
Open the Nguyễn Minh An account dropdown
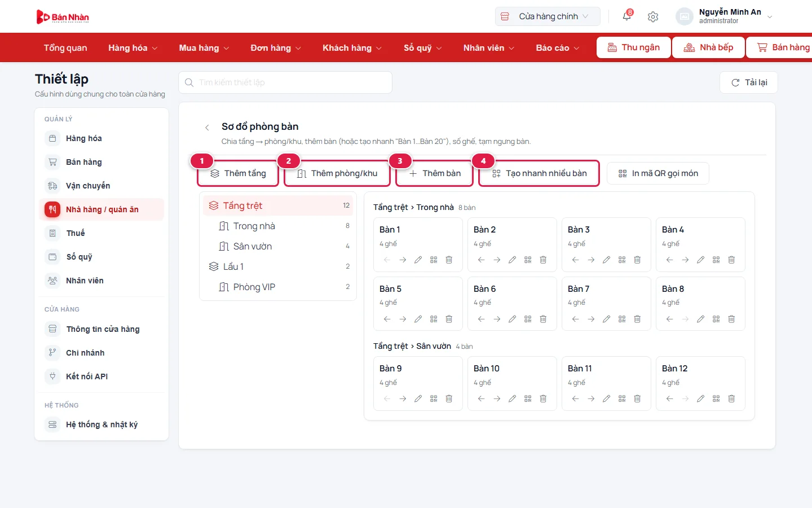pos(725,16)
